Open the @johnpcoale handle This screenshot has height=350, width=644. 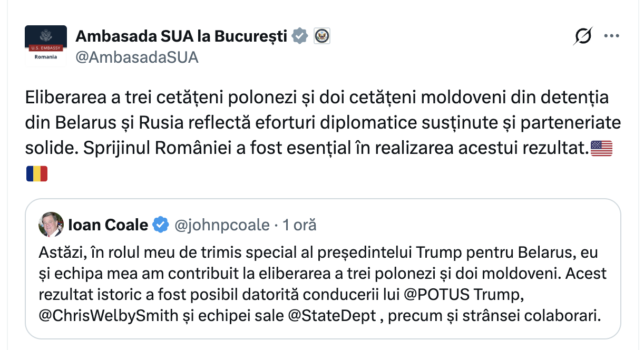(x=221, y=225)
